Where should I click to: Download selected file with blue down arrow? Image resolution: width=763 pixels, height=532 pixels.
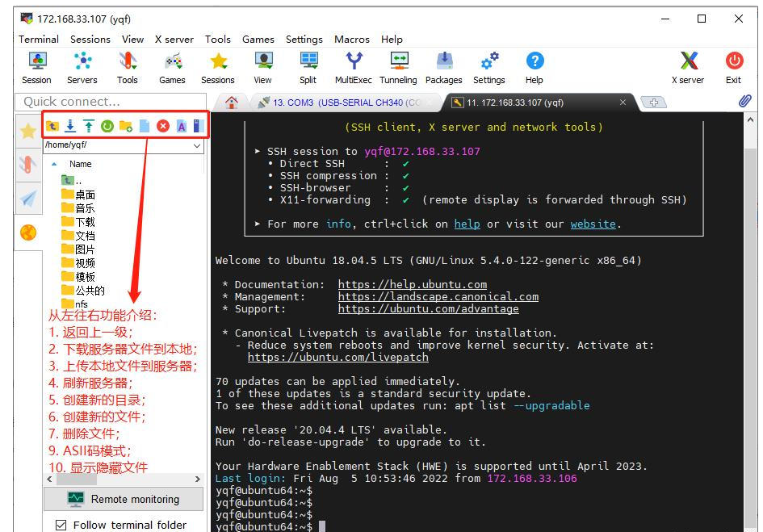click(x=70, y=126)
